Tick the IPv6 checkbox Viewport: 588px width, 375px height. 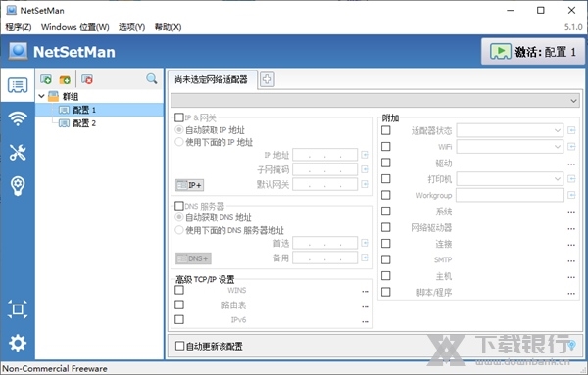click(179, 319)
